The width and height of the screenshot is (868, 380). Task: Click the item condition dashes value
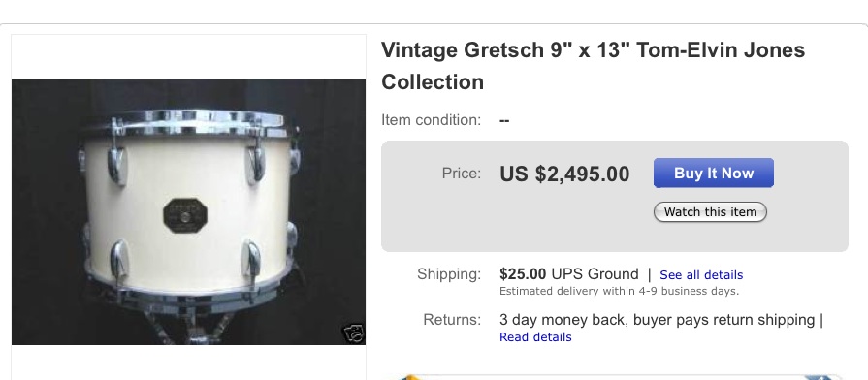[504, 120]
